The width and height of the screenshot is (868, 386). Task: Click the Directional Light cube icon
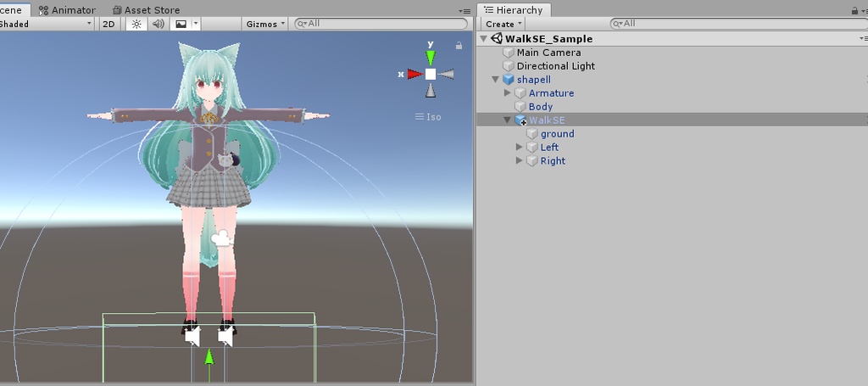click(508, 66)
